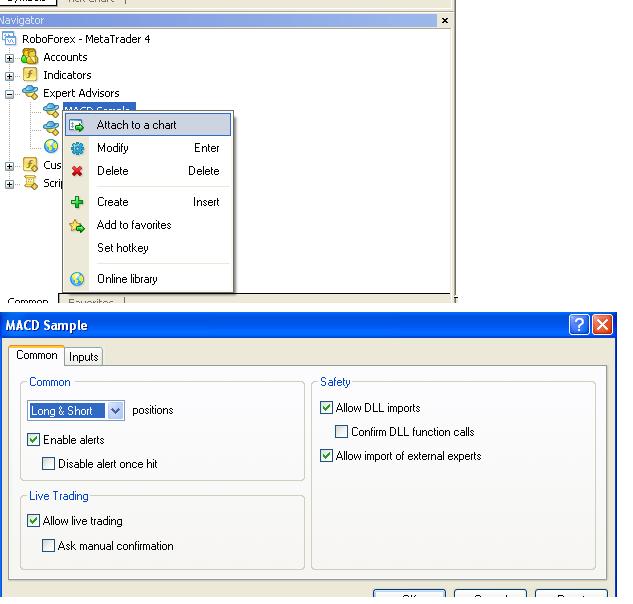Expand the Accounts tree node
This screenshot has height=604, width=633.
coord(10,58)
